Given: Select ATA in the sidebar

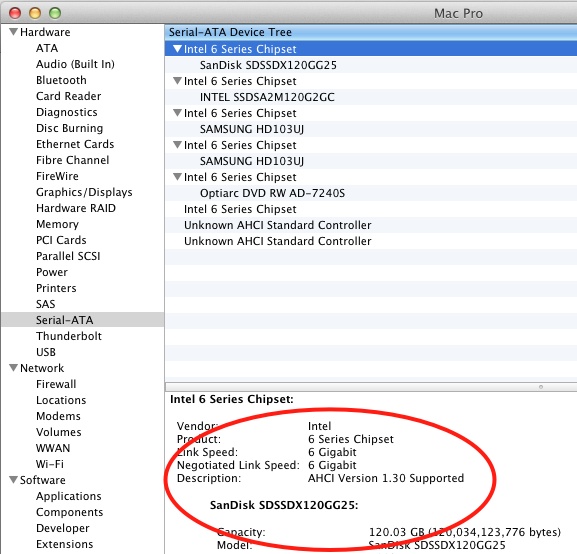Looking at the screenshot, I should point(47,48).
